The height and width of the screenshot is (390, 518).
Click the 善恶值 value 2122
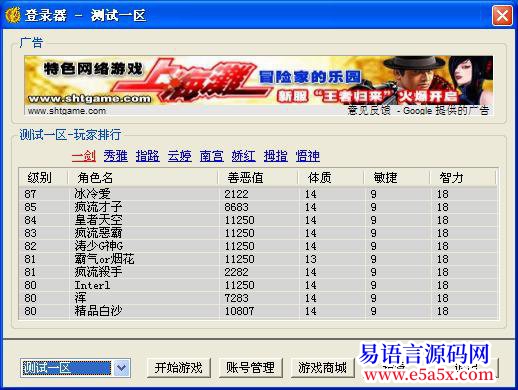pos(236,194)
